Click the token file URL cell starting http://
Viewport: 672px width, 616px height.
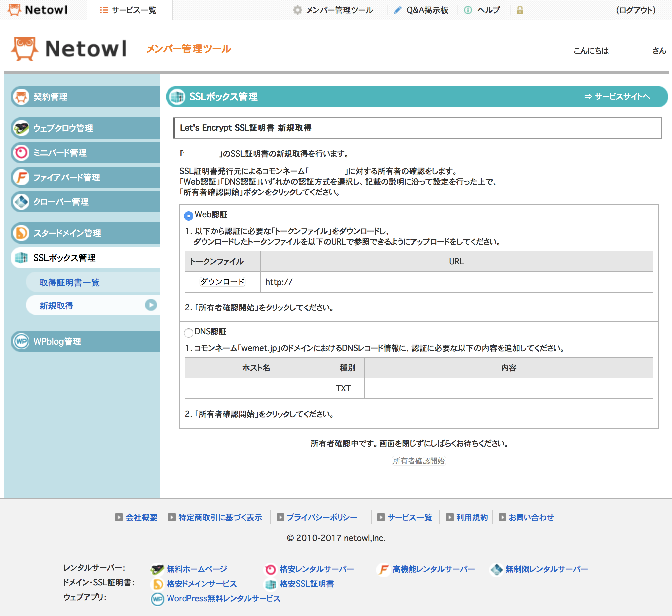(456, 282)
